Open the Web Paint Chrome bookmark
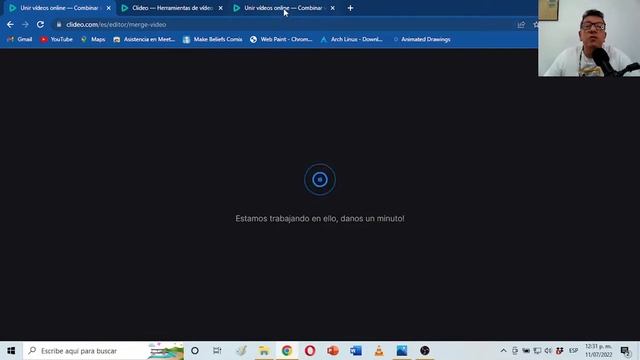This screenshot has height=360, width=640. tap(281, 40)
